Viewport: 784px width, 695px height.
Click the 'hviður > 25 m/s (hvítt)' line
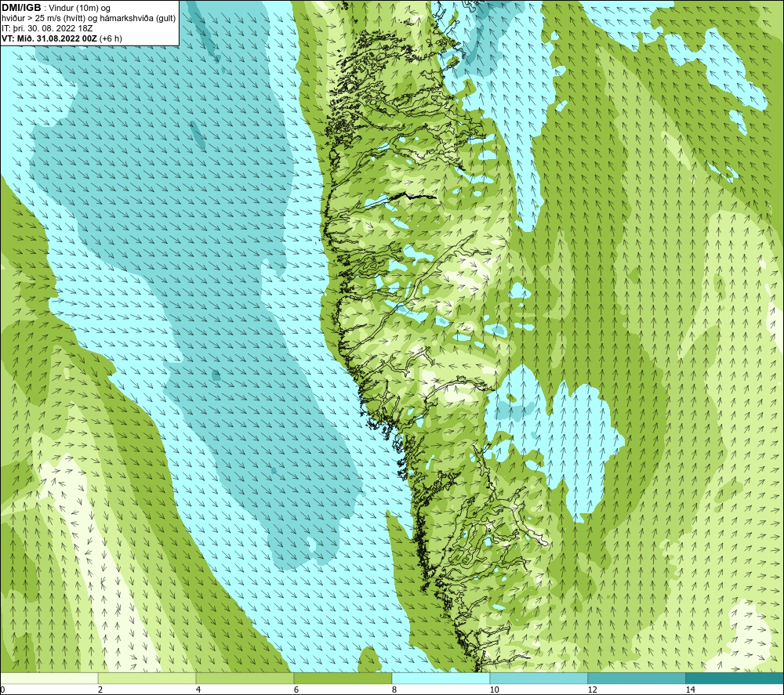click(89, 19)
